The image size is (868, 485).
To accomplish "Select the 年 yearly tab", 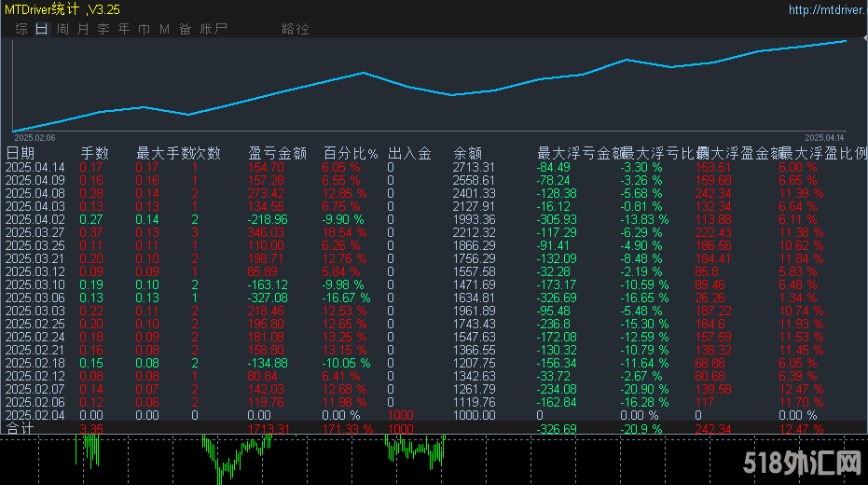I will [123, 29].
